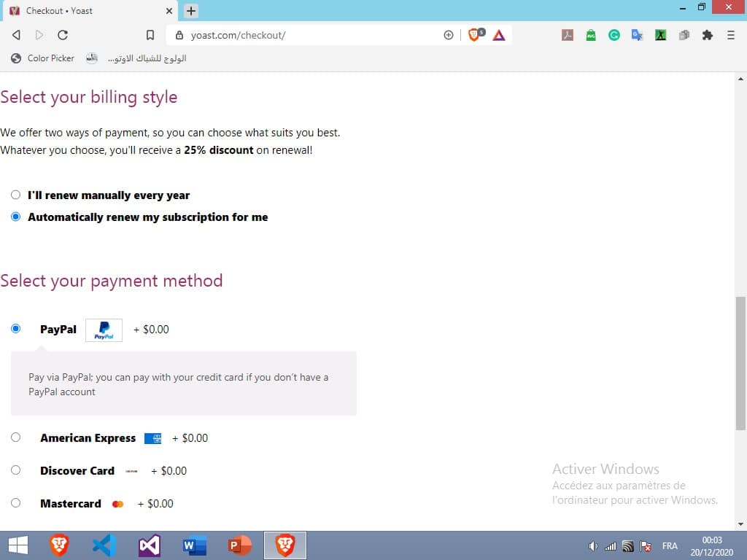Image resolution: width=747 pixels, height=560 pixels.
Task: Click the volume speaker tray icon
Action: click(x=592, y=546)
